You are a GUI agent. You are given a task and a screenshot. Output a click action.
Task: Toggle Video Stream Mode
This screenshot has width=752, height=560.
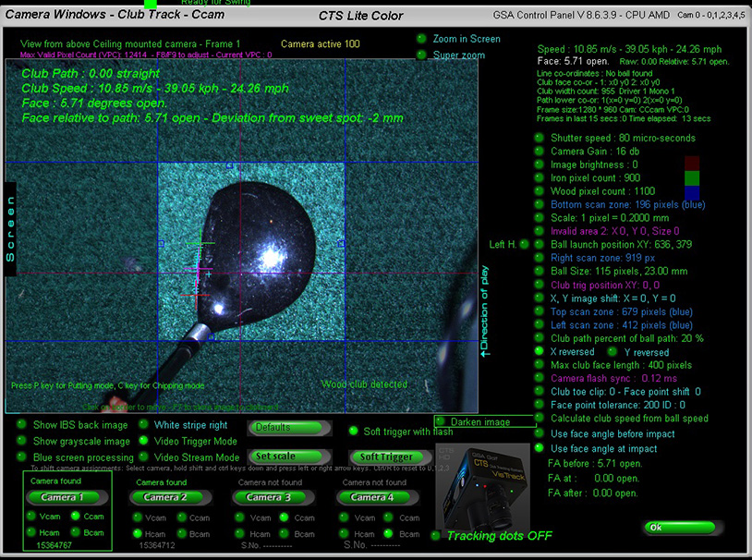point(143,457)
